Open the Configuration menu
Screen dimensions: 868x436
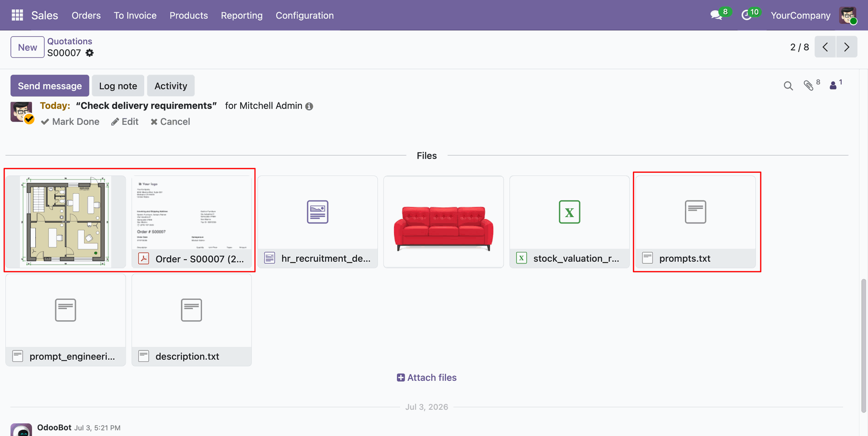pos(305,15)
